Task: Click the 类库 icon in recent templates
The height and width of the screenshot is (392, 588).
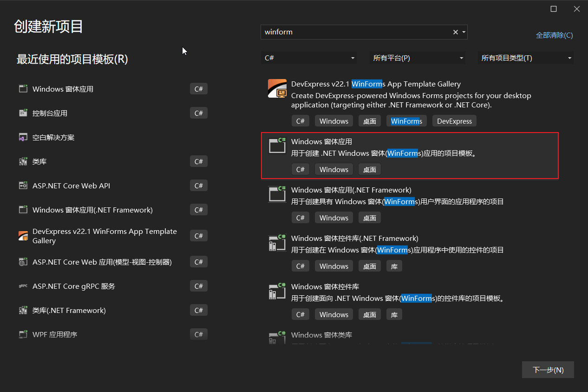Action: [x=23, y=161]
